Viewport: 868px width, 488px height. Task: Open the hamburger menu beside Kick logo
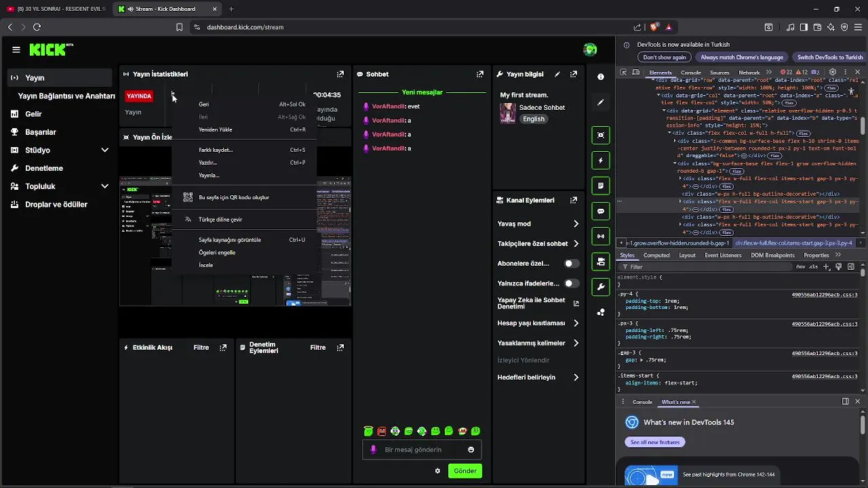point(16,49)
